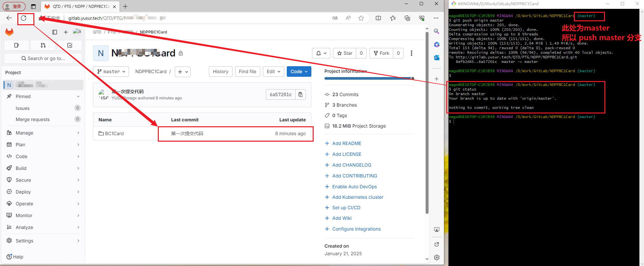Screen dimensions: 644x266
Task: Open the Edge tab actions menu icon
Action: click(x=33, y=6)
